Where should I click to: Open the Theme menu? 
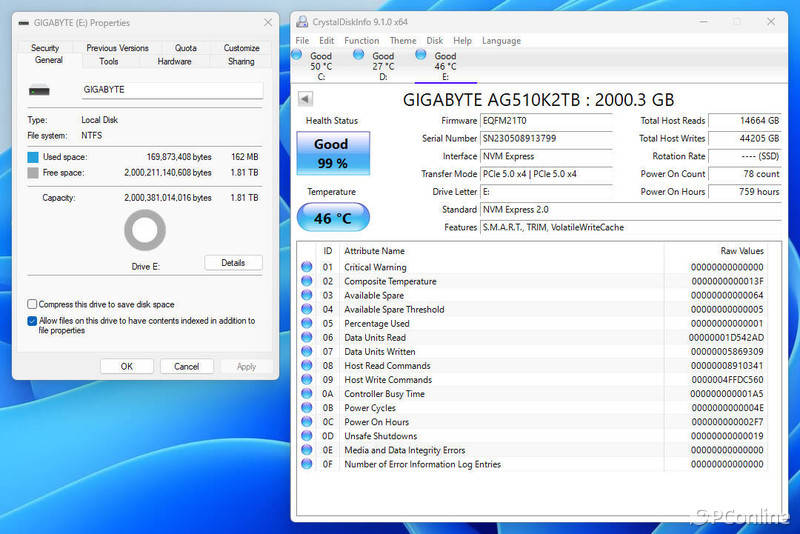tap(403, 41)
